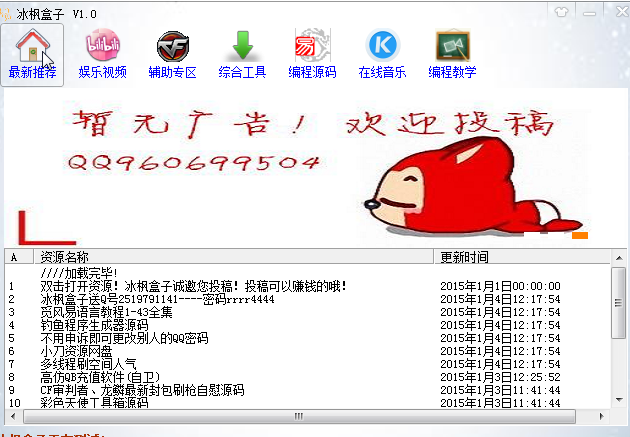Click the 资源名称 column header

(x=233, y=257)
